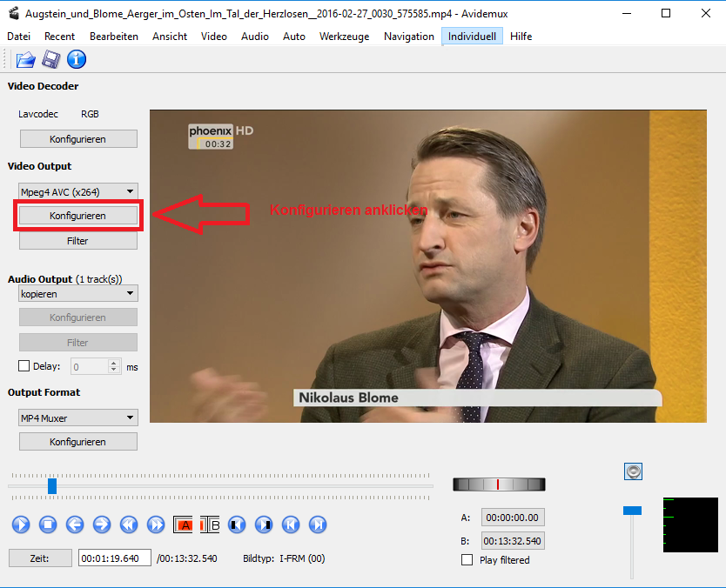Image resolution: width=726 pixels, height=588 pixels.
Task: Click the volume slider handle
Action: coord(632,510)
